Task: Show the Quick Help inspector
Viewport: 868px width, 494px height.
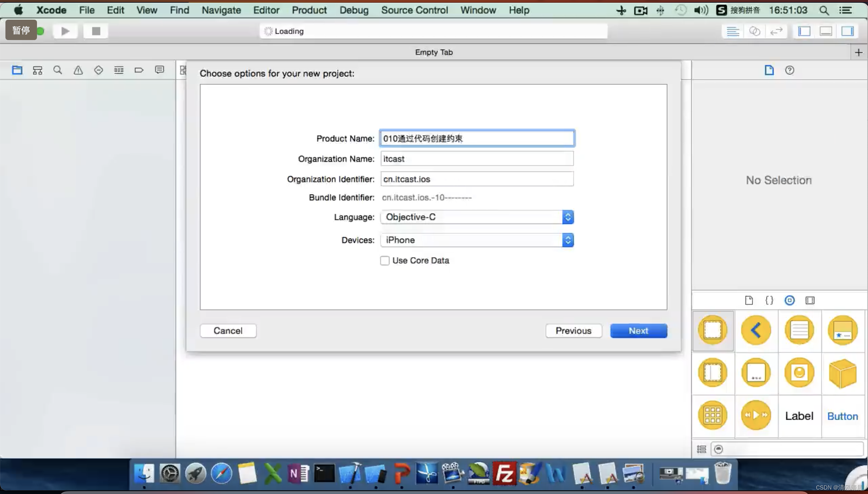Action: point(790,70)
